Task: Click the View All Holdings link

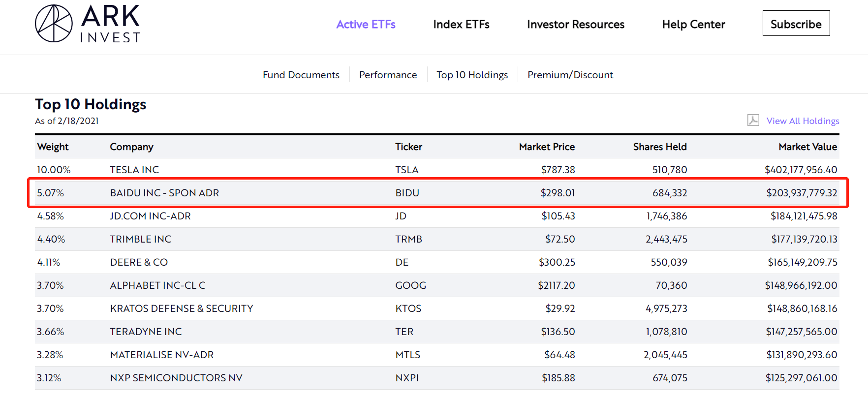Action: coord(803,121)
